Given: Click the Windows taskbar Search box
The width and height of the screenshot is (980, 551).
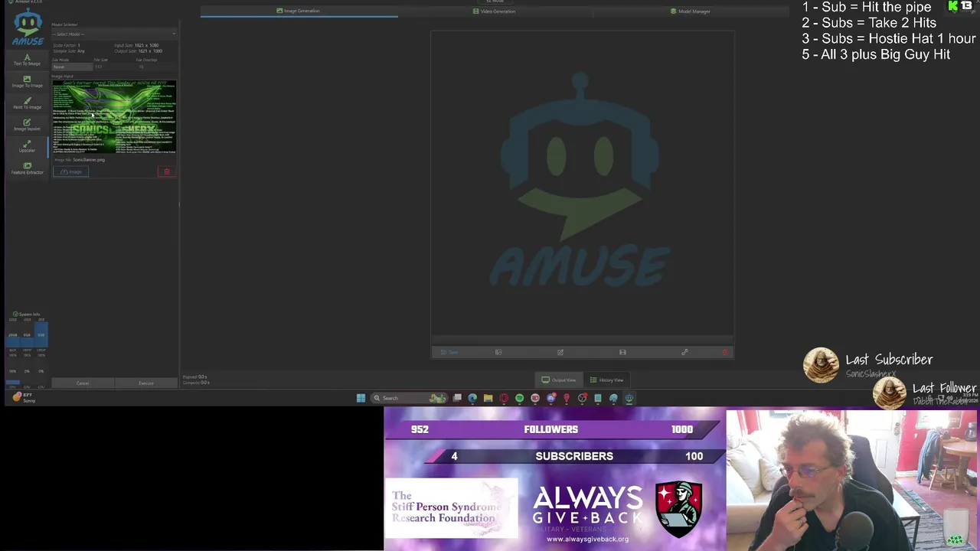Looking at the screenshot, I should click(410, 398).
